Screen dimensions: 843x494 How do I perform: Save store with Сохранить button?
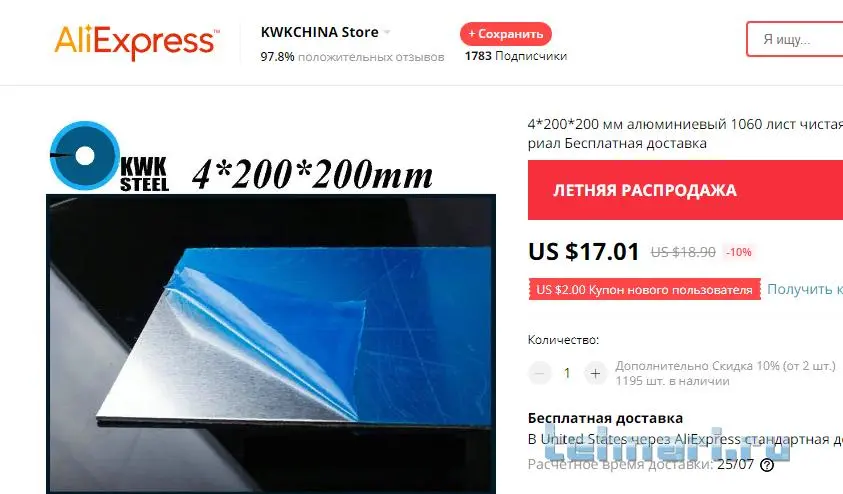click(505, 34)
